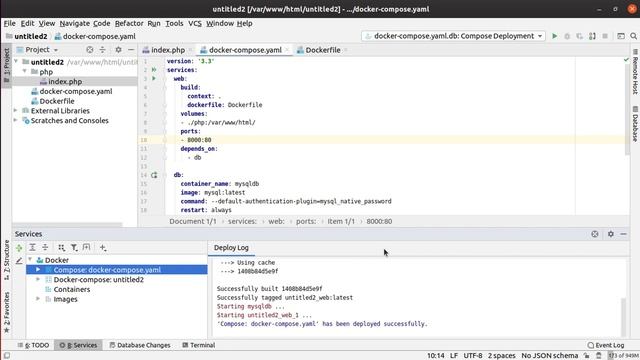Click the Add Service plus icon
The image size is (640, 360).
pos(103,247)
